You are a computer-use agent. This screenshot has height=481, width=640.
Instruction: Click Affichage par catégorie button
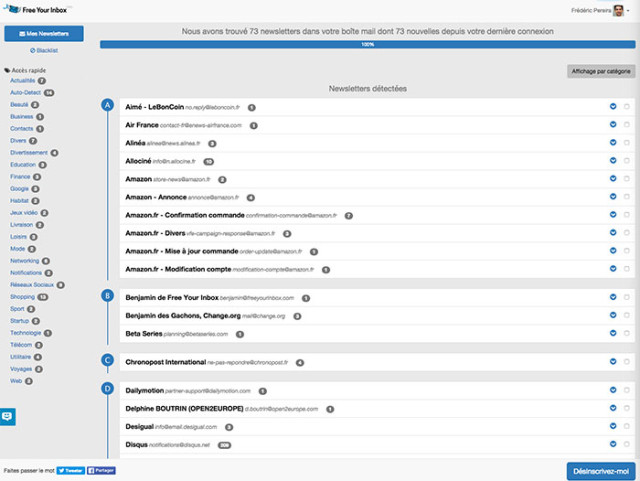[601, 71]
